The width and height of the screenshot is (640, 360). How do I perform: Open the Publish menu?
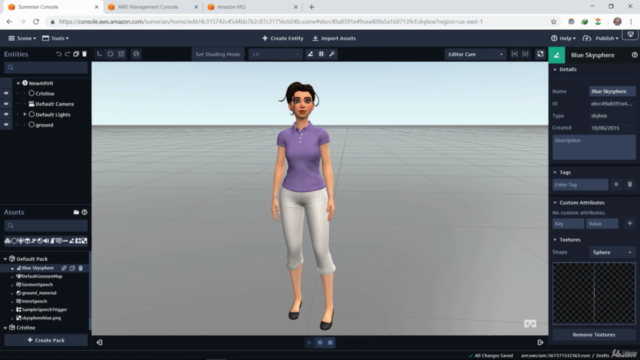(x=601, y=38)
